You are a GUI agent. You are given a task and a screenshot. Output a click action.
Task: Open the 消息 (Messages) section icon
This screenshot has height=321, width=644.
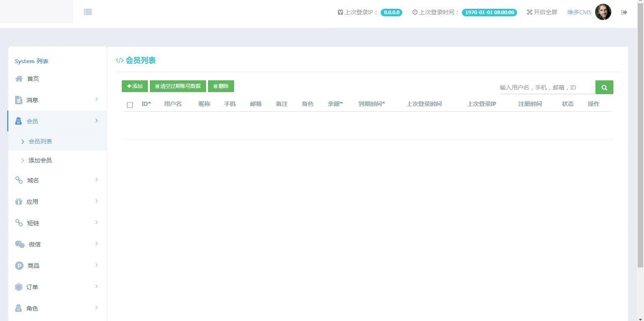point(18,100)
